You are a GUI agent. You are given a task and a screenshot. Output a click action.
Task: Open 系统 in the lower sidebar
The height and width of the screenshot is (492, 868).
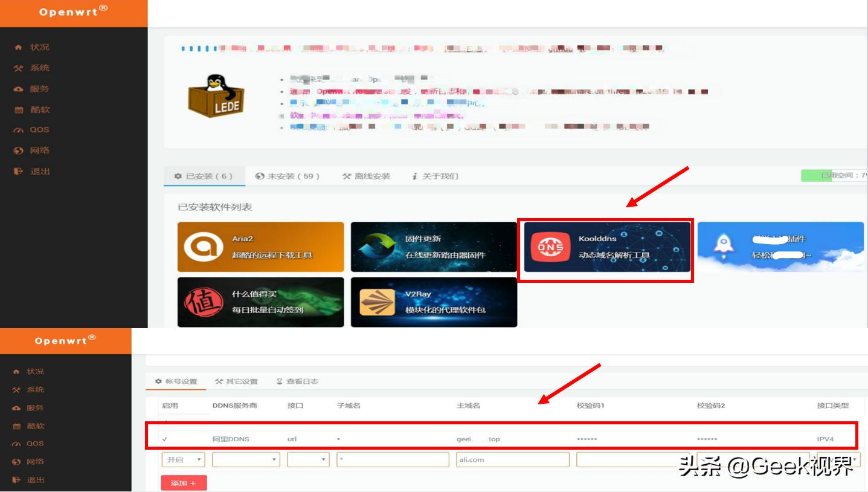[35, 390]
